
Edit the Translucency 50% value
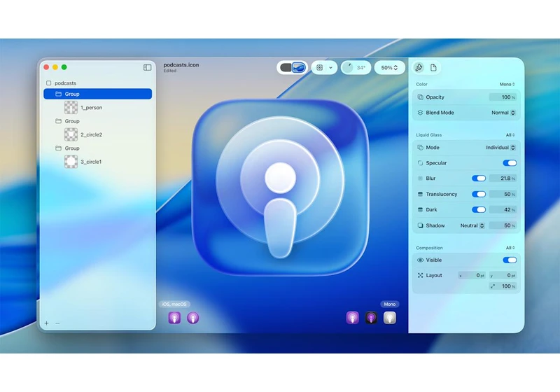502,194
